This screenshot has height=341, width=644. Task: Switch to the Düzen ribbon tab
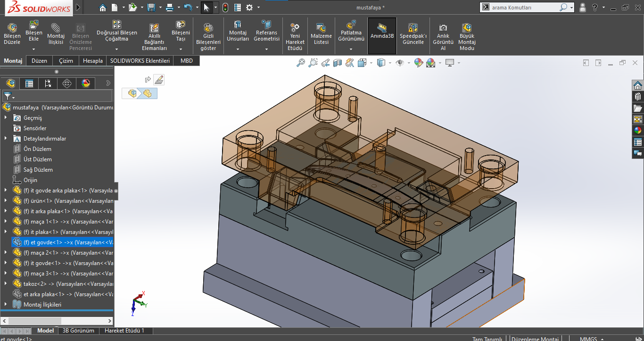coord(40,61)
